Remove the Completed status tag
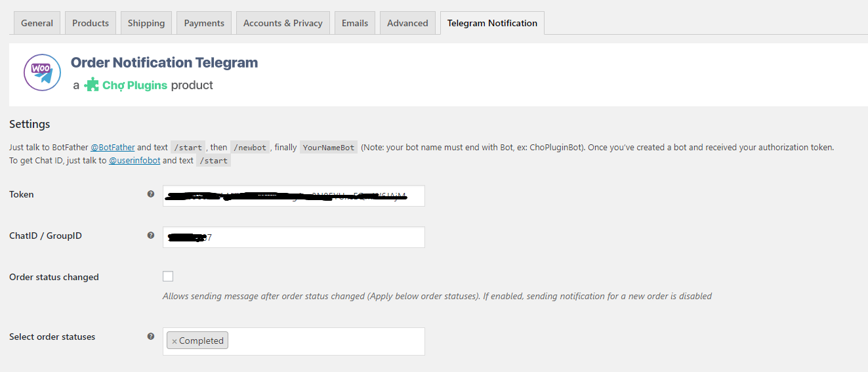Screen dimensions: 868x372 pyautogui.click(x=175, y=341)
